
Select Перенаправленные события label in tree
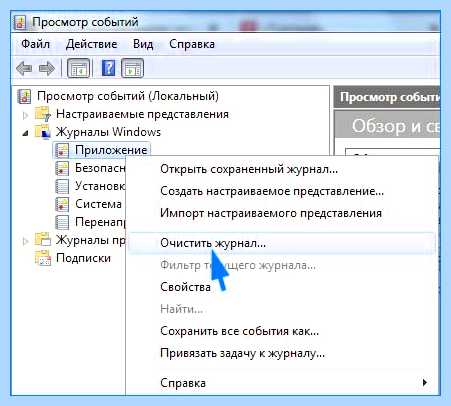point(100,222)
